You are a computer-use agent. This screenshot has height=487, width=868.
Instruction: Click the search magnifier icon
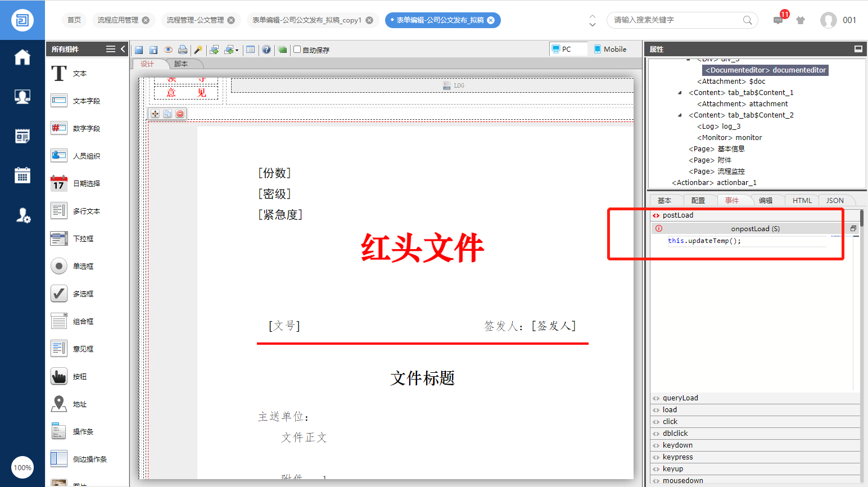tap(747, 20)
